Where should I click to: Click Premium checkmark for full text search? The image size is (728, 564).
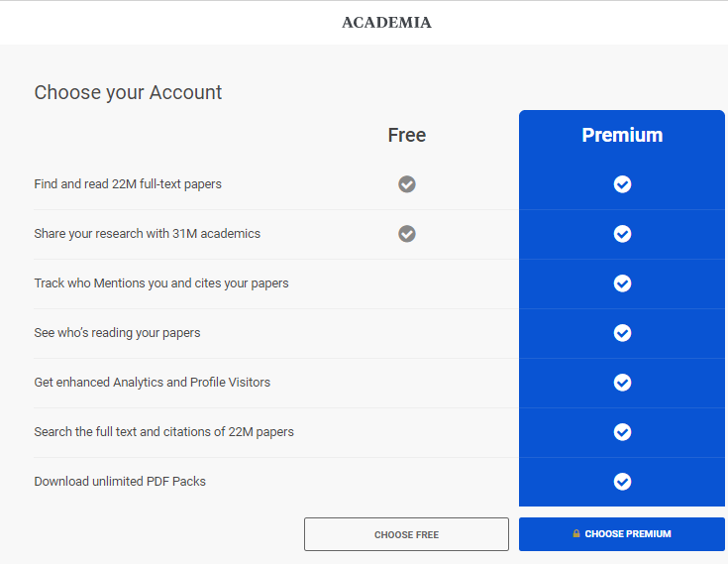622,432
